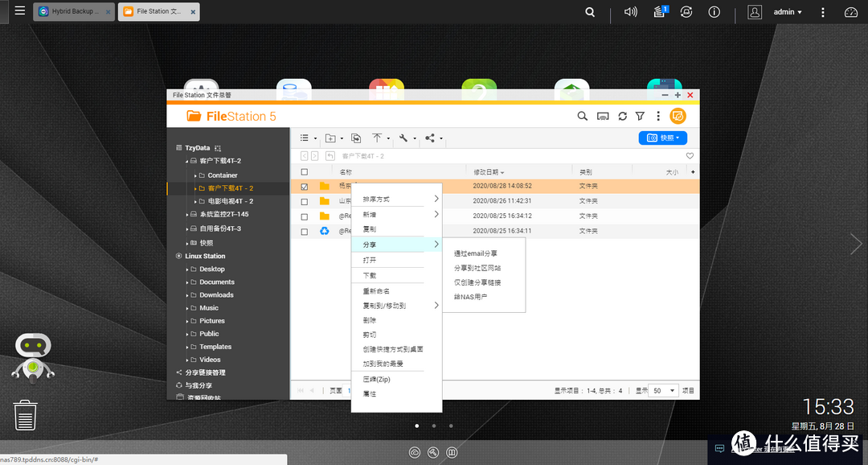Change the browsing view mode

(308, 138)
